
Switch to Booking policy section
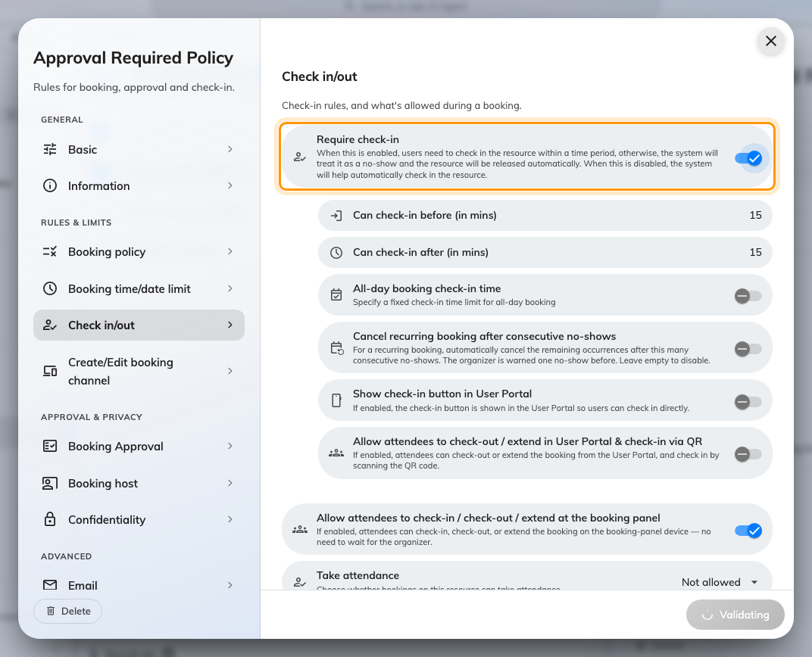pos(139,252)
